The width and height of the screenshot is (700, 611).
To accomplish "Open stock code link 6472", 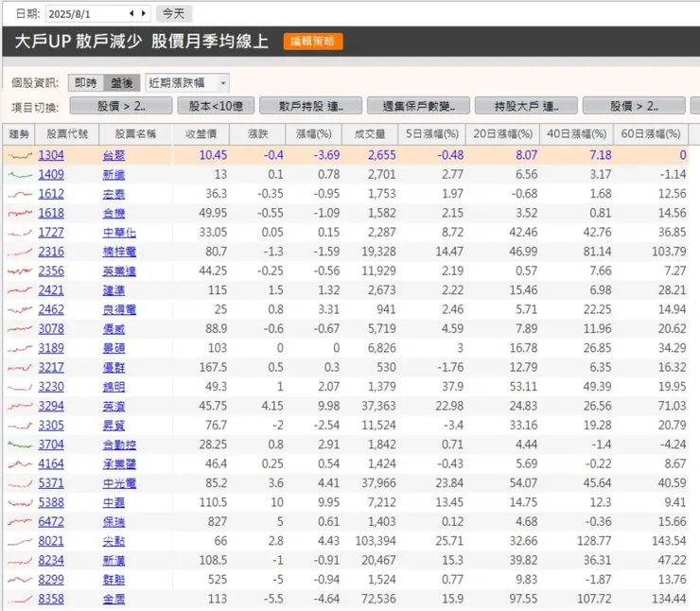I will pyautogui.click(x=51, y=522).
